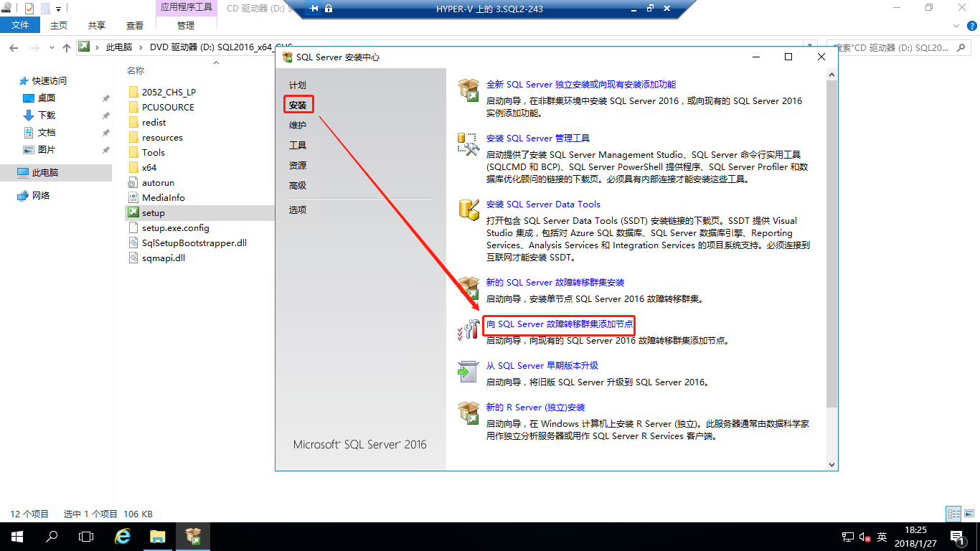The height and width of the screenshot is (551, 980).
Task: Select 桌面 in the navigation pane
Action: 47,98
